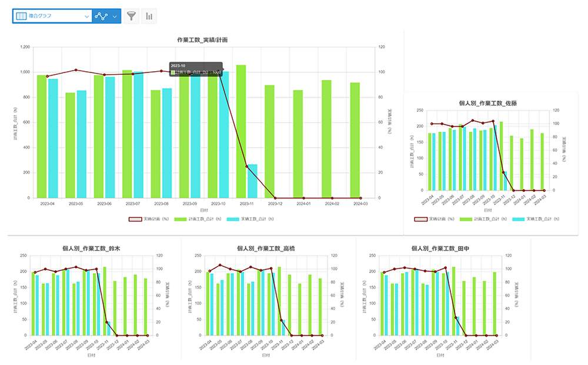Click the 個人別_作業工数_田中 chart title

[x=436, y=249]
